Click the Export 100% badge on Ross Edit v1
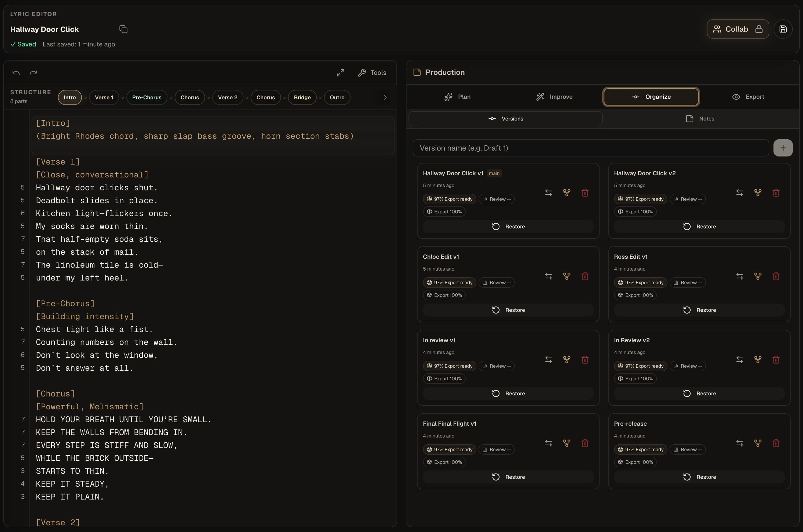803x532 pixels. [635, 295]
